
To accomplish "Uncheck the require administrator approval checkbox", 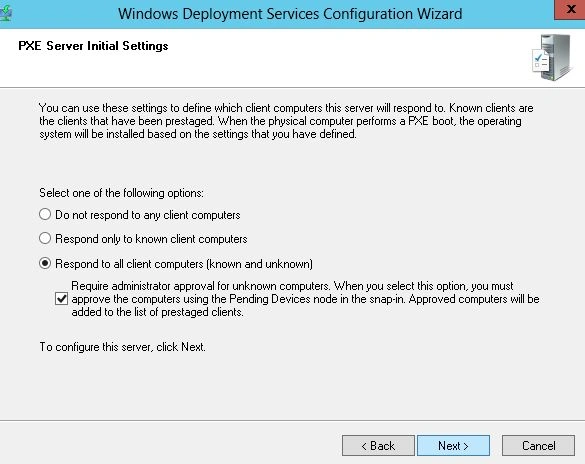I will (x=62, y=299).
